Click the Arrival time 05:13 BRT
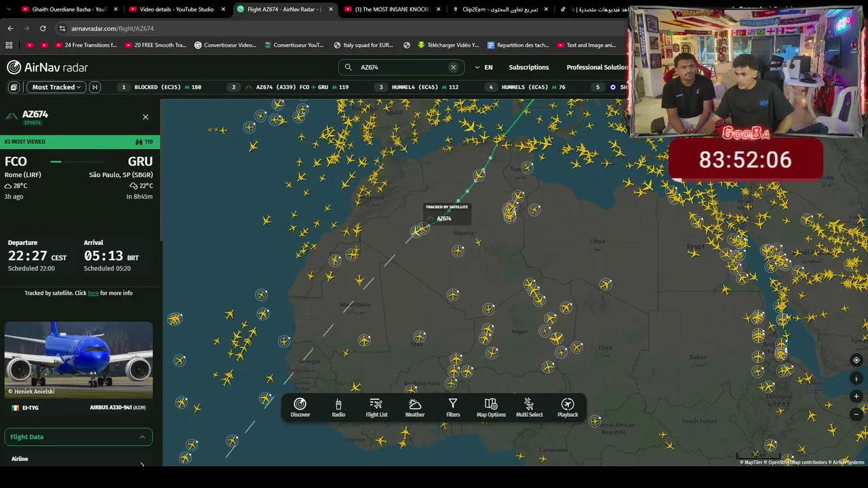Viewport: 868px width, 488px height. (111, 256)
